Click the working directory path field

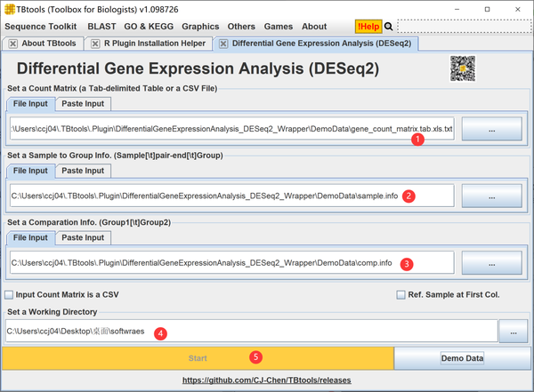[x=252, y=331]
